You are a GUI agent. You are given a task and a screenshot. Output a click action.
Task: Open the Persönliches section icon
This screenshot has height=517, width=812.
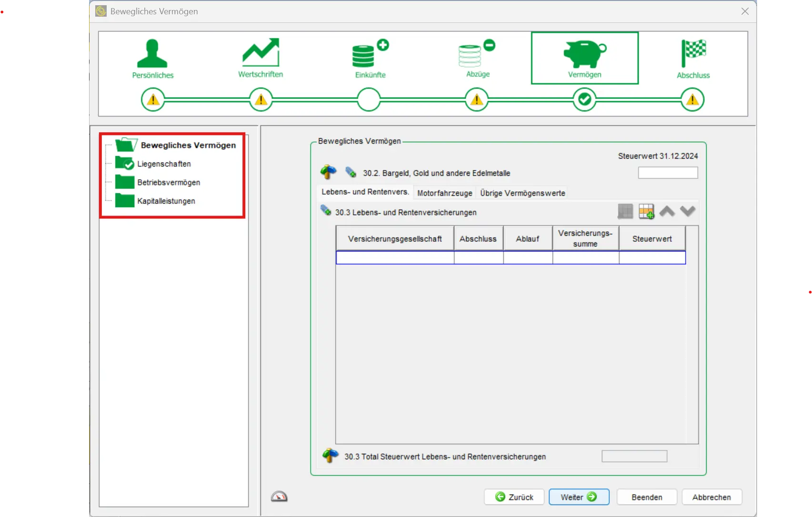pyautogui.click(x=152, y=53)
